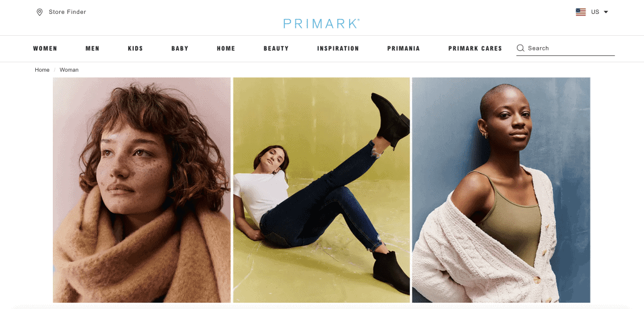
Task: Click the Store Finder link text
Action: click(67, 12)
